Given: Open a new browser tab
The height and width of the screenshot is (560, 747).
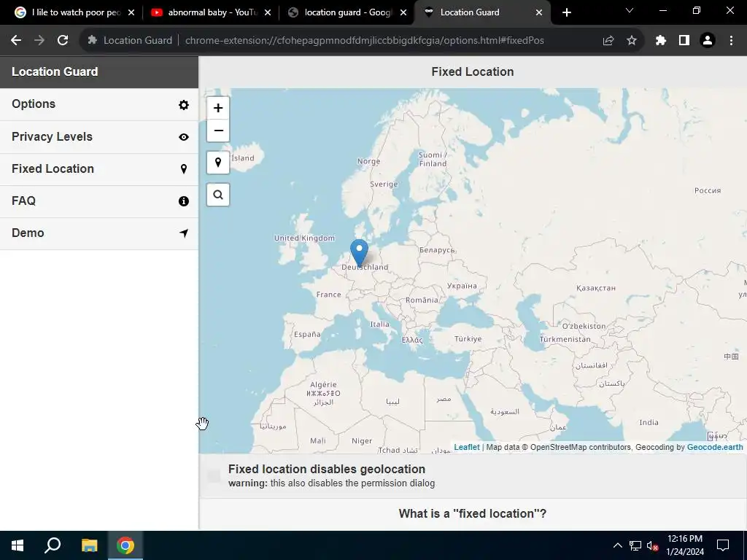Looking at the screenshot, I should pos(566,13).
